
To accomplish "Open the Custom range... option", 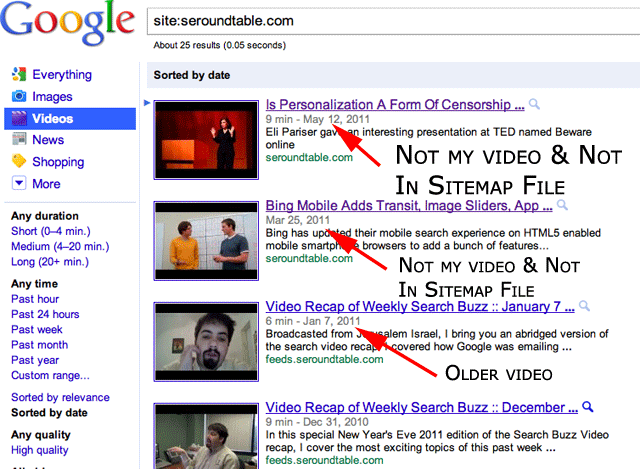I will pyautogui.click(x=50, y=376).
